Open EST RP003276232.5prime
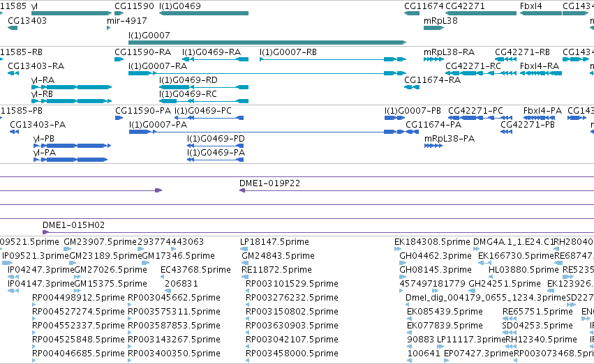The height and width of the screenshot is (364, 594). pyautogui.click(x=292, y=298)
